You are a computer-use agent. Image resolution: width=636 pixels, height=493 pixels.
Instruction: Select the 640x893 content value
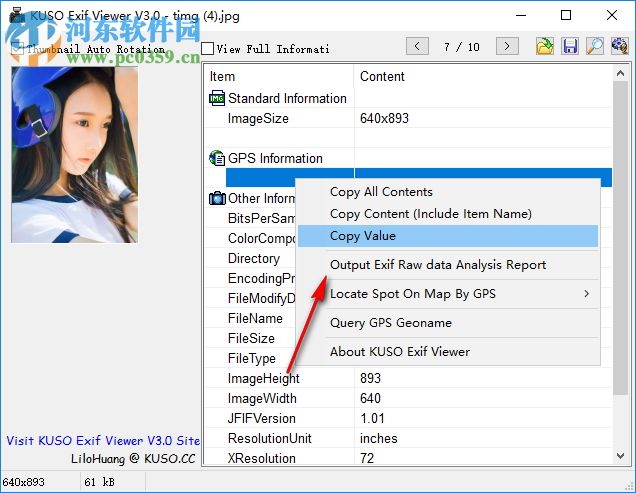click(384, 118)
